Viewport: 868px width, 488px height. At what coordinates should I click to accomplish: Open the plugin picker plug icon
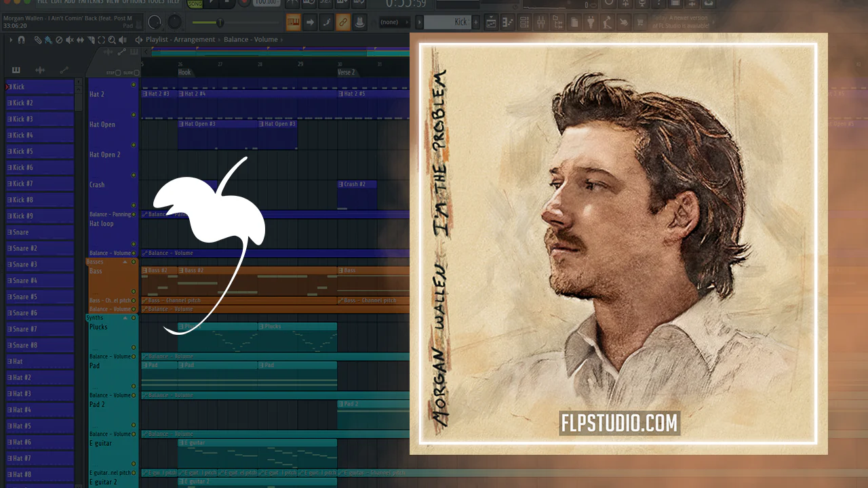(x=591, y=22)
